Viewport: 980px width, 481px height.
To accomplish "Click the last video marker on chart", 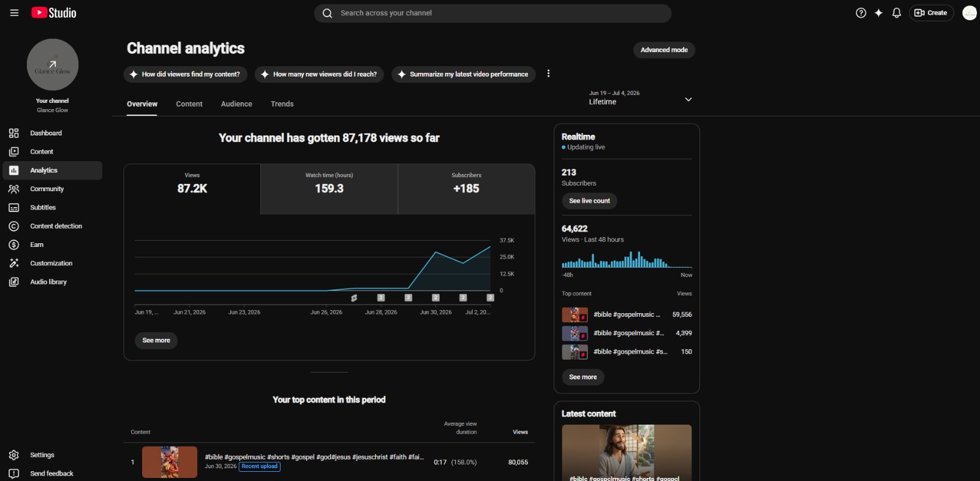I will pos(490,298).
